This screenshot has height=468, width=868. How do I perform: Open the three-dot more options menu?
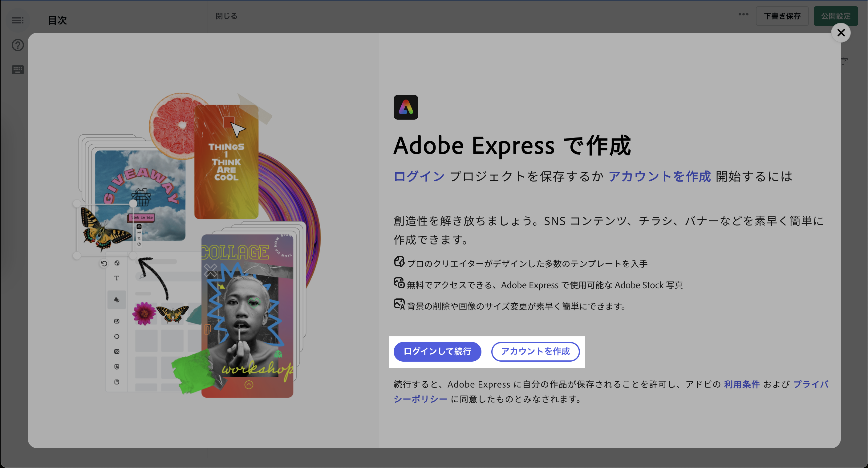[743, 14]
